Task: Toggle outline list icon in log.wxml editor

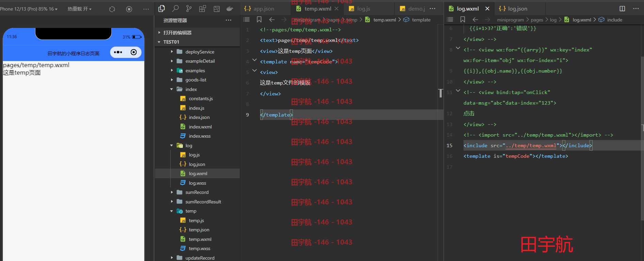Action: [x=450, y=20]
